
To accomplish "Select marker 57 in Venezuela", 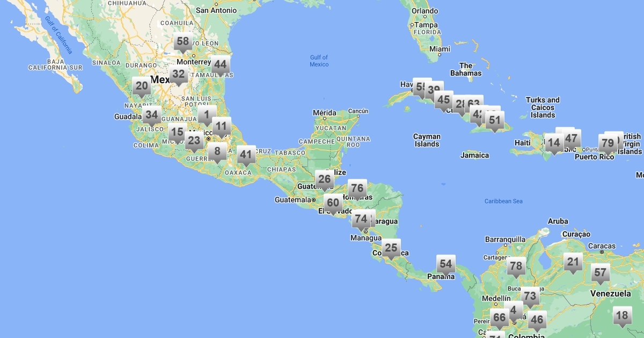I will pos(600,273).
